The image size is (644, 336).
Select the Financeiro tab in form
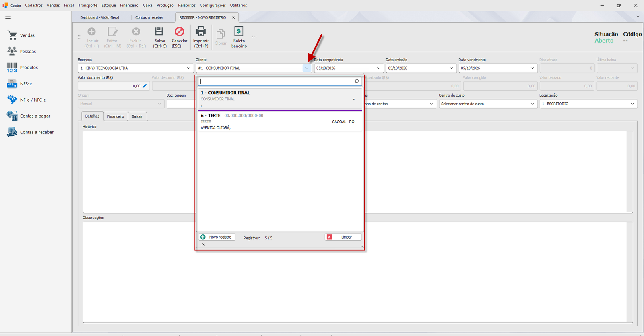pyautogui.click(x=116, y=116)
